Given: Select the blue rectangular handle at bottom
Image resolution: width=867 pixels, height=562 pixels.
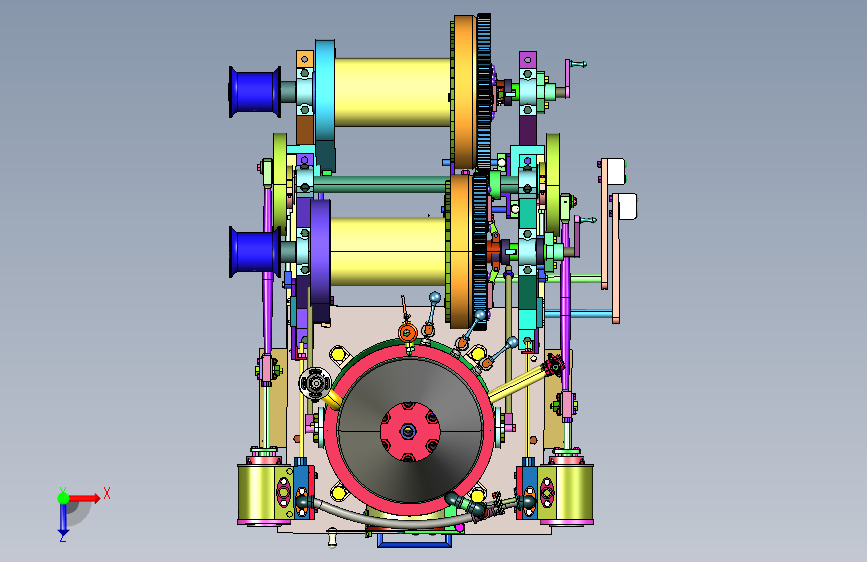Looking at the screenshot, I should (x=414, y=540).
